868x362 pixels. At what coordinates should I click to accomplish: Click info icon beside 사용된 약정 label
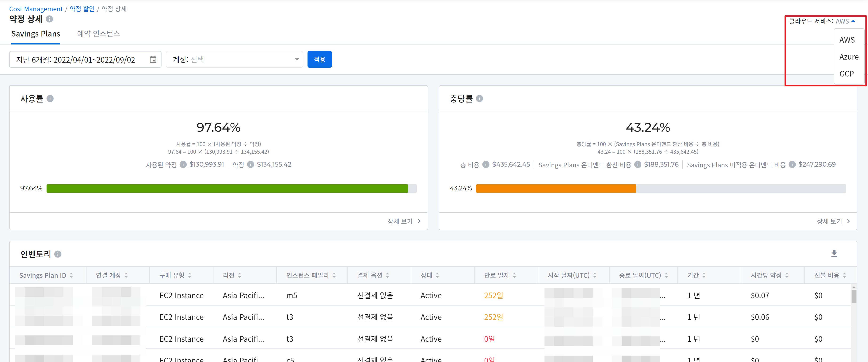(183, 164)
